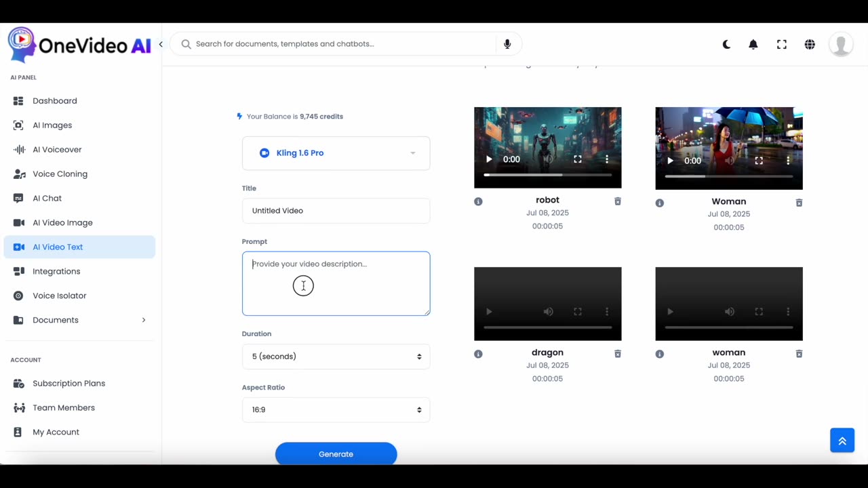This screenshot has height=488, width=868.
Task: Open the Aspect Ratio 16:9 dropdown
Action: [x=336, y=410]
